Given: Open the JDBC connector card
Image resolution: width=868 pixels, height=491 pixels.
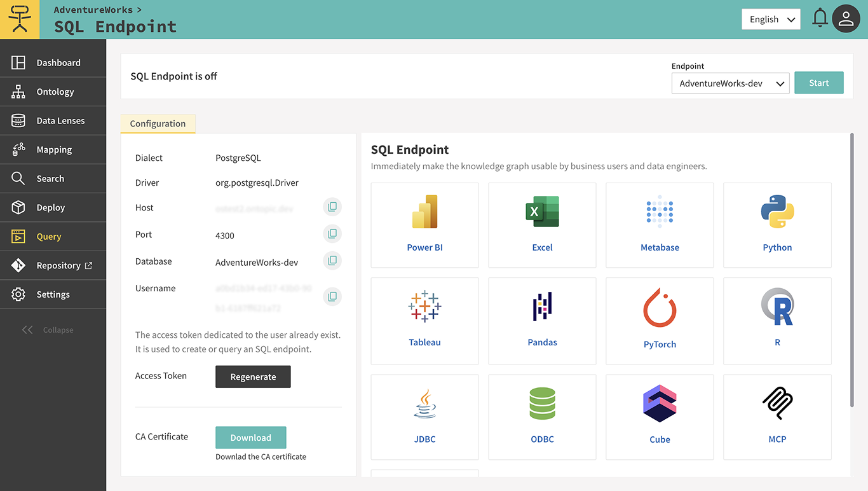Looking at the screenshot, I should 424,417.
